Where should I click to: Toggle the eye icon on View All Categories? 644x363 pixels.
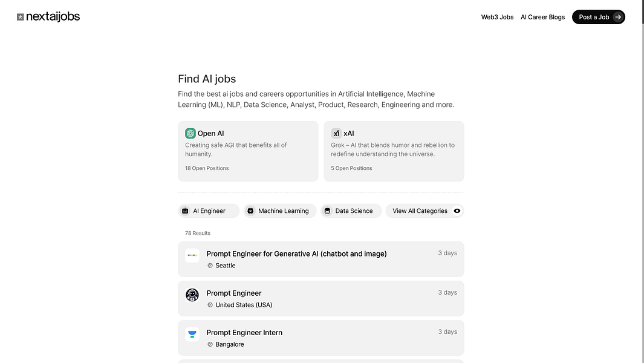click(x=457, y=211)
